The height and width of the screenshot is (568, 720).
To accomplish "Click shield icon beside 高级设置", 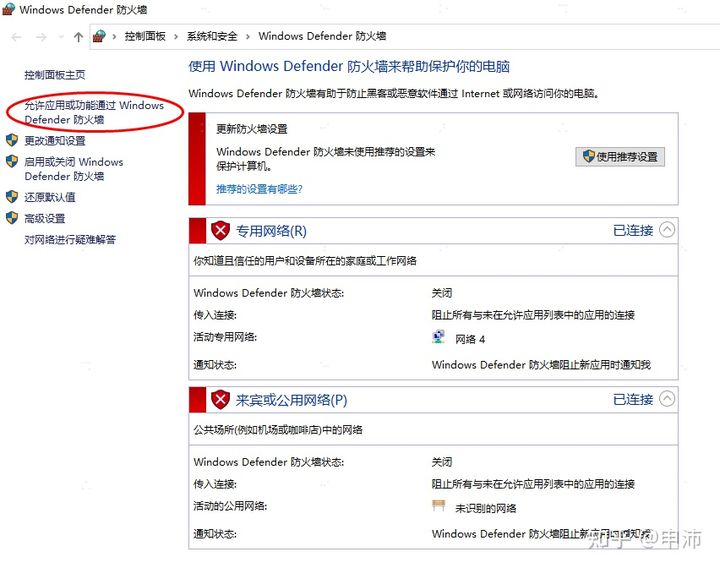I will [x=12, y=218].
